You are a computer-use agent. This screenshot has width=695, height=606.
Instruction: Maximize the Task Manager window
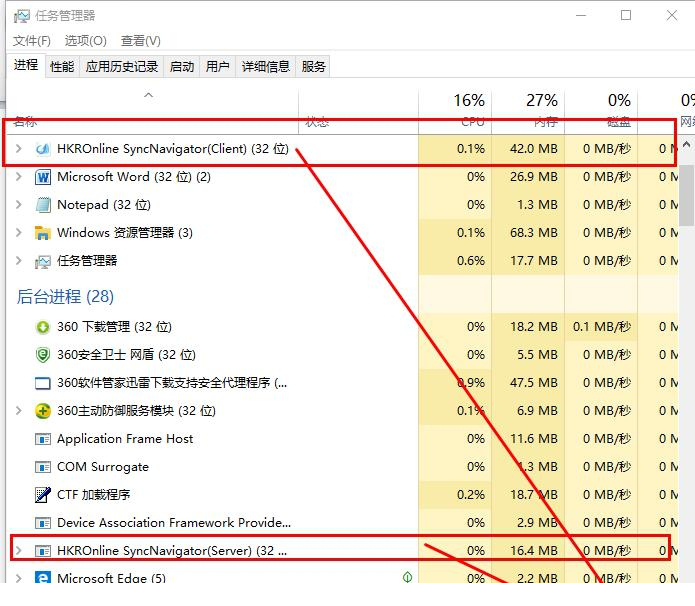[x=626, y=16]
